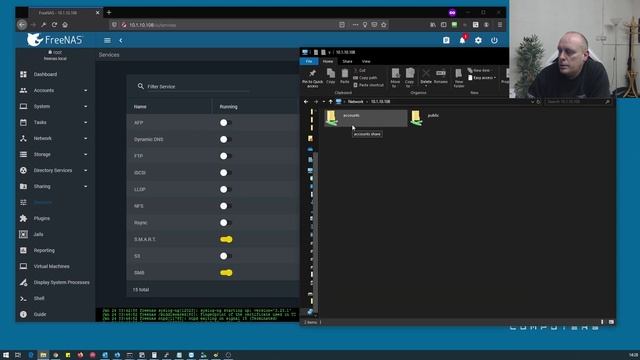640x360 pixels.
Task: Click Pin to Quick access
Action: coord(312,78)
